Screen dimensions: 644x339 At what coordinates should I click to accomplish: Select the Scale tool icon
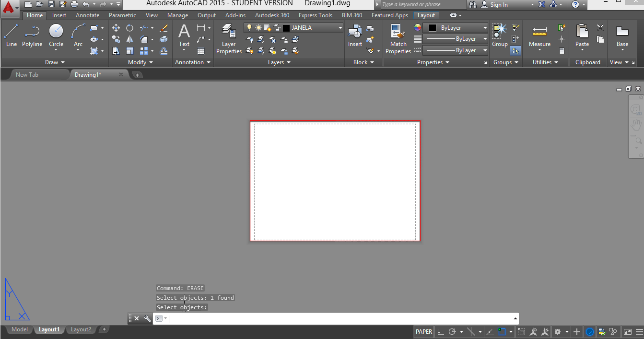point(129,51)
